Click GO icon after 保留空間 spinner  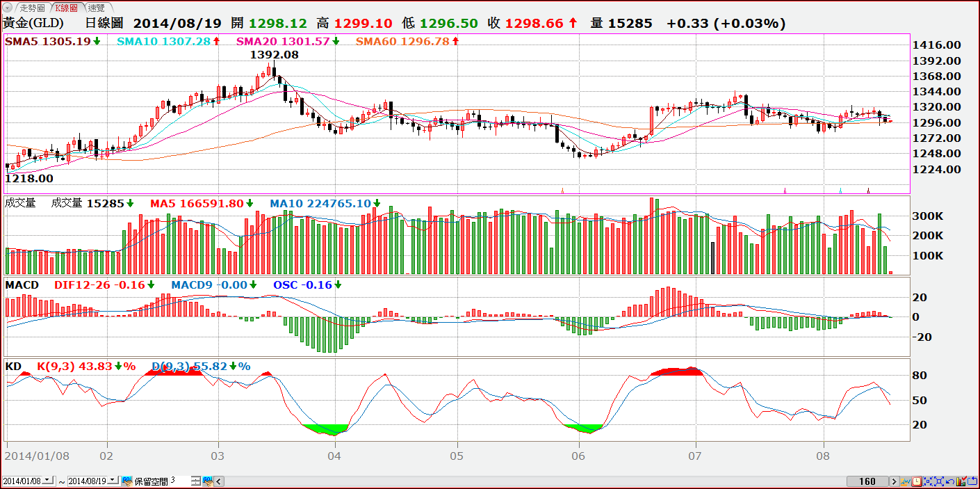click(x=208, y=481)
